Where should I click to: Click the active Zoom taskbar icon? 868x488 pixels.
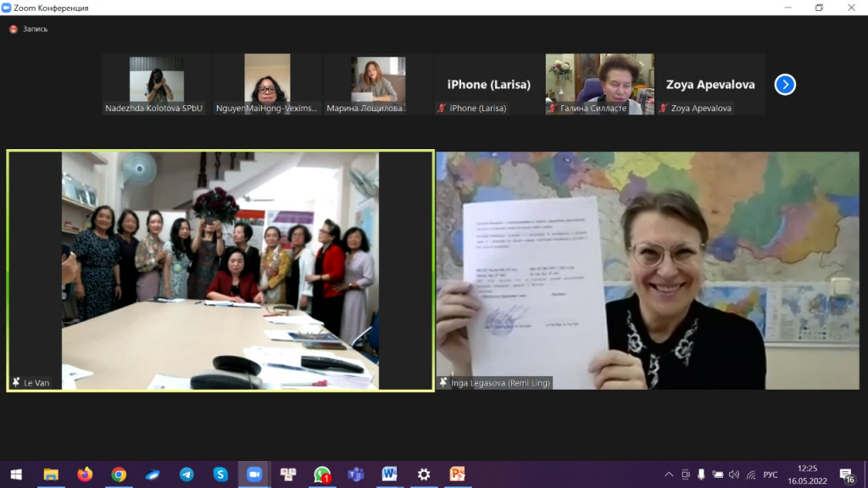click(x=254, y=474)
